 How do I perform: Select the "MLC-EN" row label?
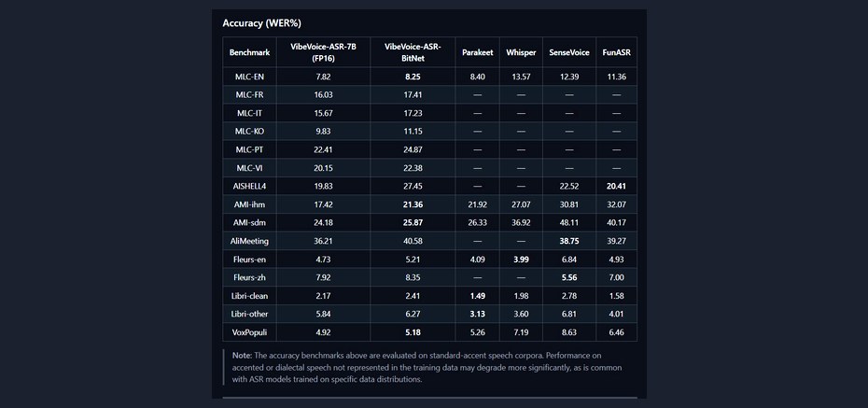point(249,77)
